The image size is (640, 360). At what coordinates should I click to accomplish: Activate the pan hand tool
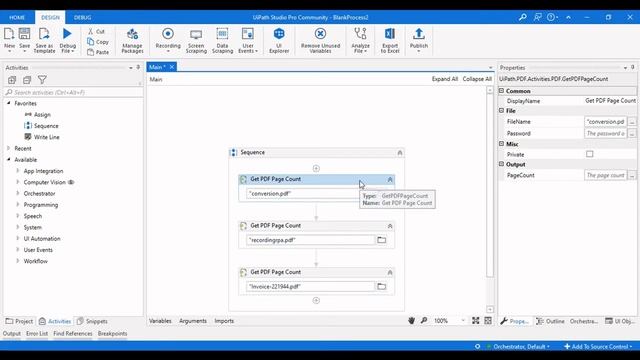click(411, 321)
